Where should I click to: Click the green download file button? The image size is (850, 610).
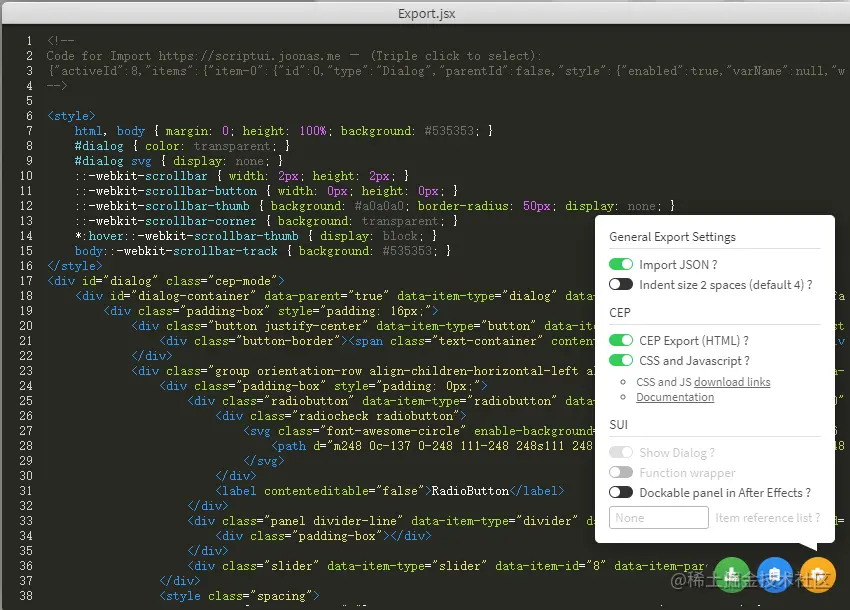pyautogui.click(x=732, y=575)
